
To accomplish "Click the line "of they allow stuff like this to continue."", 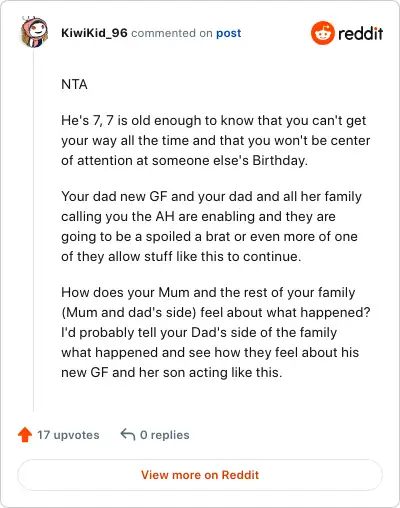I will pyautogui.click(x=181, y=256).
